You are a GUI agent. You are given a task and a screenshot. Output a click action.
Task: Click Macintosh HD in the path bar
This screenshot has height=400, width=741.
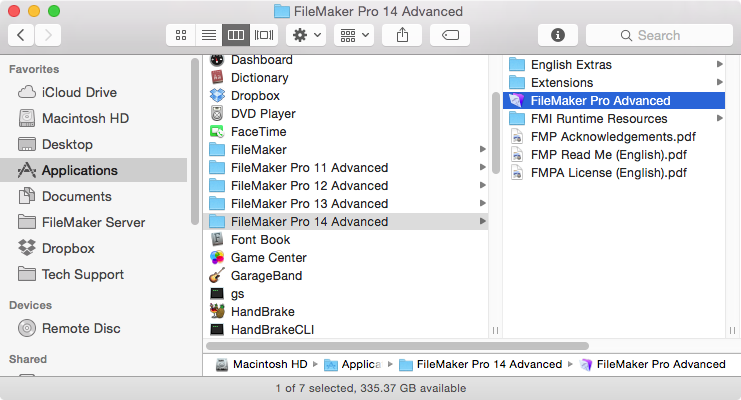(263, 364)
